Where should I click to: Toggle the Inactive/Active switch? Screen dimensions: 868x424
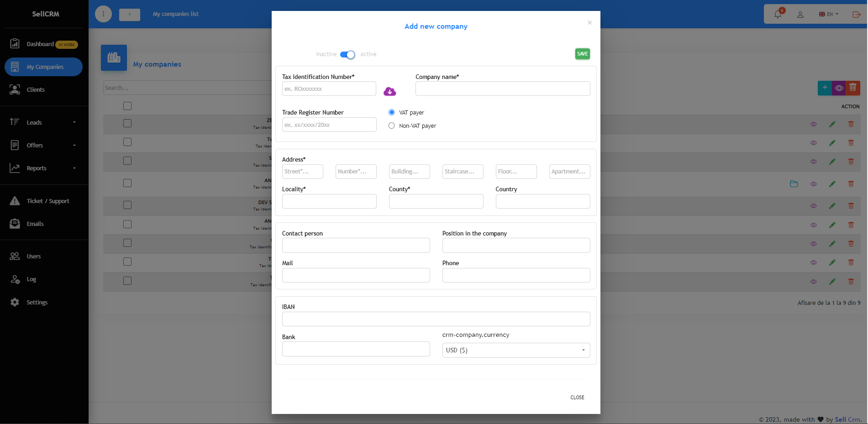pyautogui.click(x=347, y=55)
